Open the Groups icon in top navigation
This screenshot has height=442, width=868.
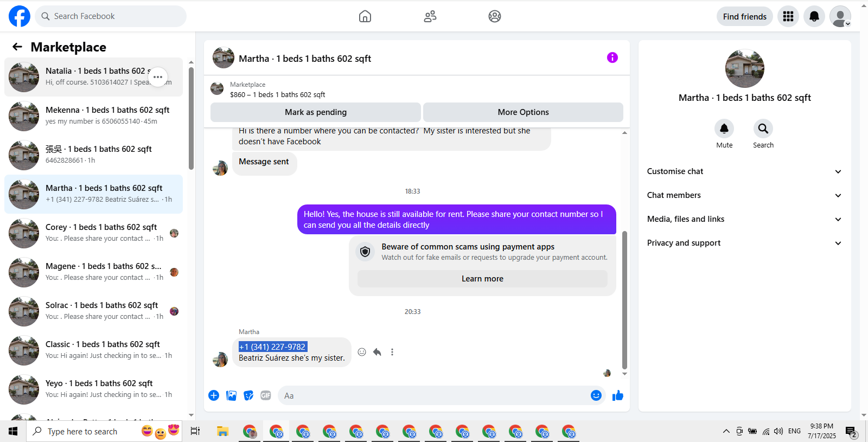click(495, 16)
